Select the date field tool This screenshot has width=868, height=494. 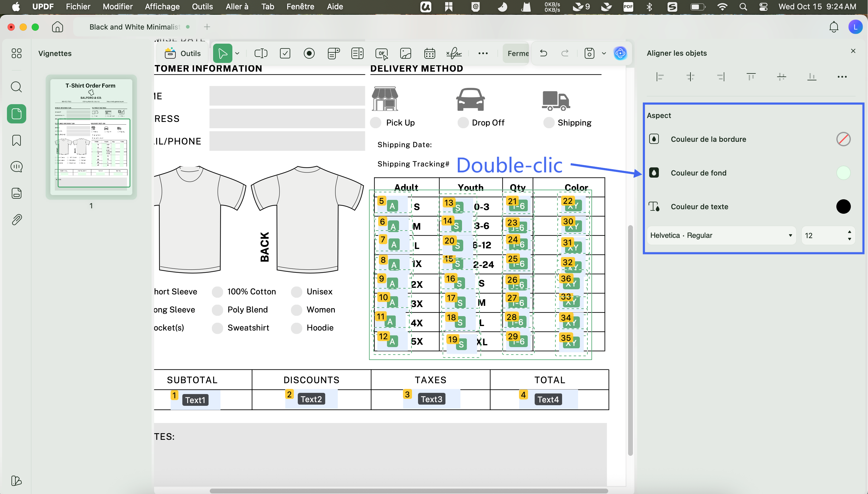tap(429, 53)
